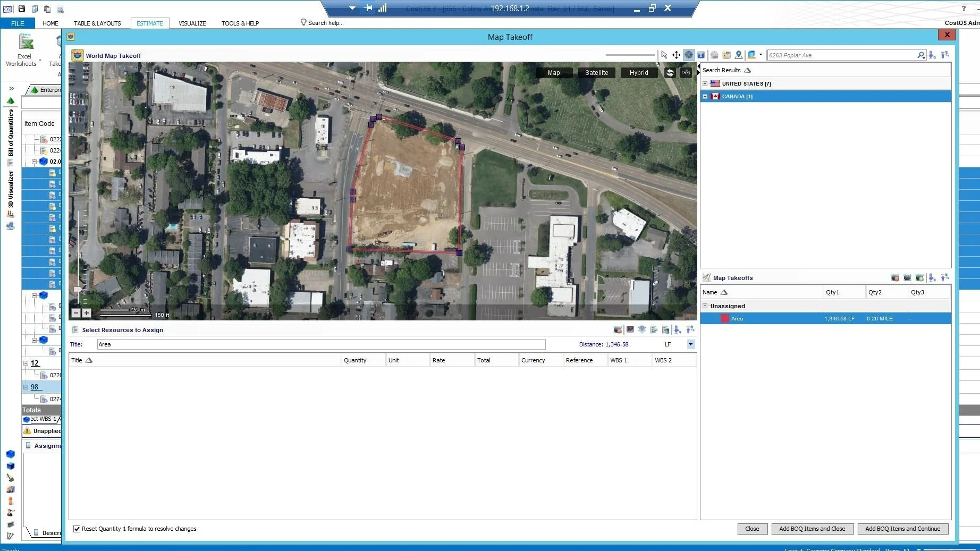Close the Map Takeoff dialog with red X

pos(947,35)
